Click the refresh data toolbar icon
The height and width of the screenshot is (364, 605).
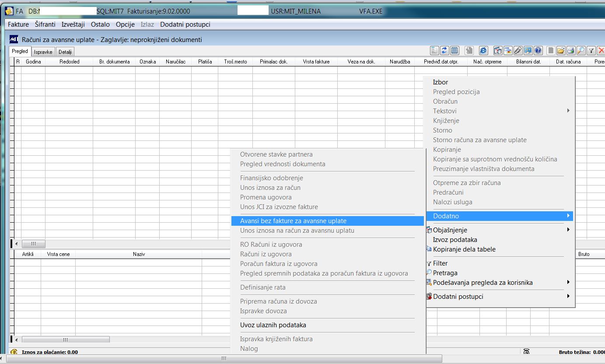pos(444,50)
